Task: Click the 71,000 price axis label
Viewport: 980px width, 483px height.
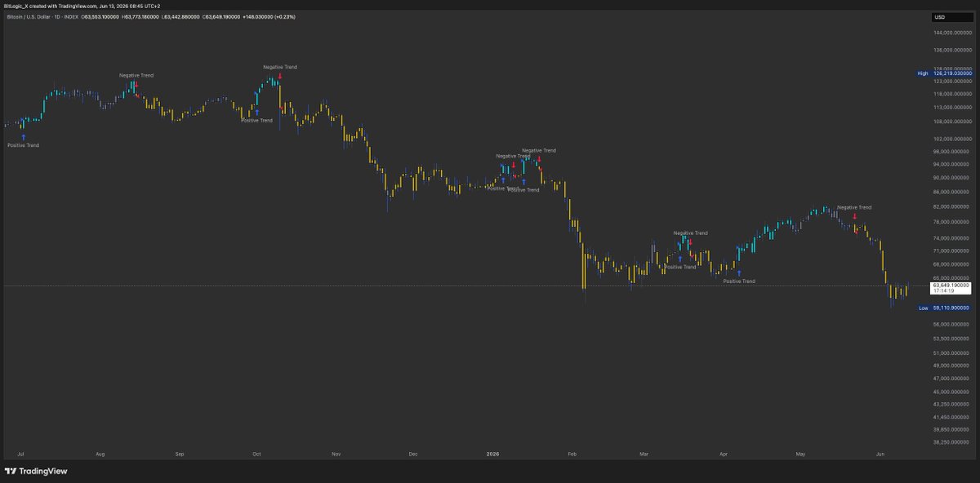Action: (x=951, y=250)
